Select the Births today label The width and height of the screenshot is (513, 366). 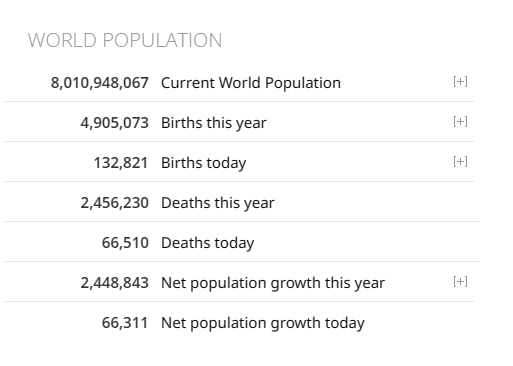204,163
